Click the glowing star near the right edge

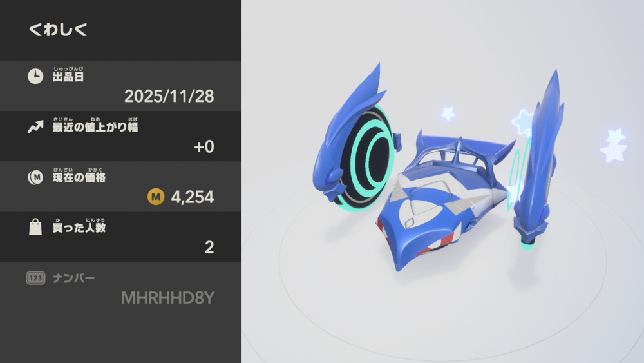tap(614, 144)
